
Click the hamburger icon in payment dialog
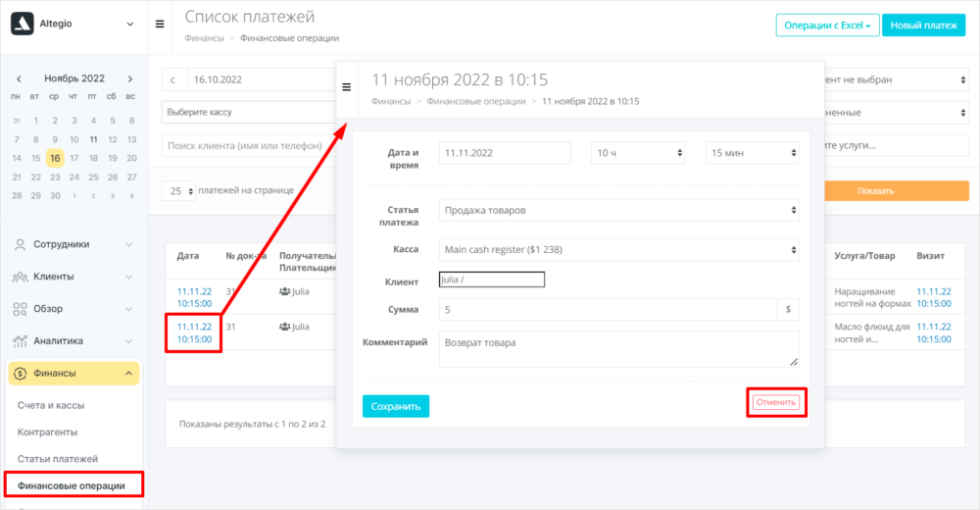[347, 87]
